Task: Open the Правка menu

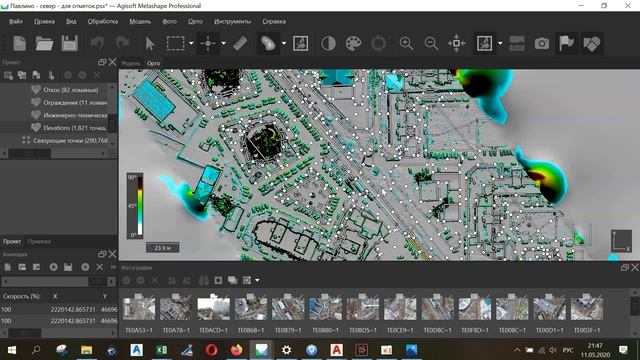Action: tap(44, 21)
